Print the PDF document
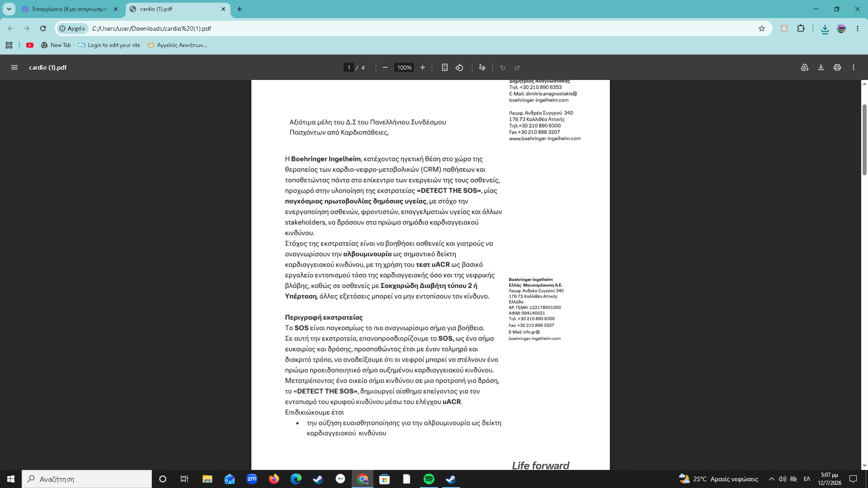The image size is (868, 488). pyautogui.click(x=837, y=67)
